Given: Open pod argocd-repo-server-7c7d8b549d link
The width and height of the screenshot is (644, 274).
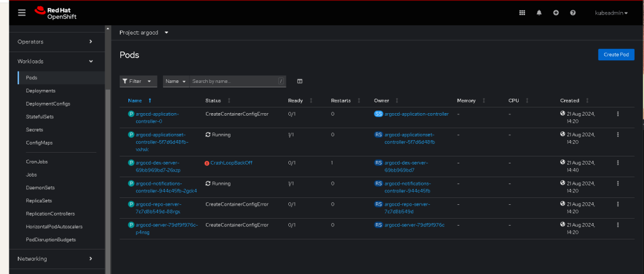Looking at the screenshot, I should click(x=158, y=207).
